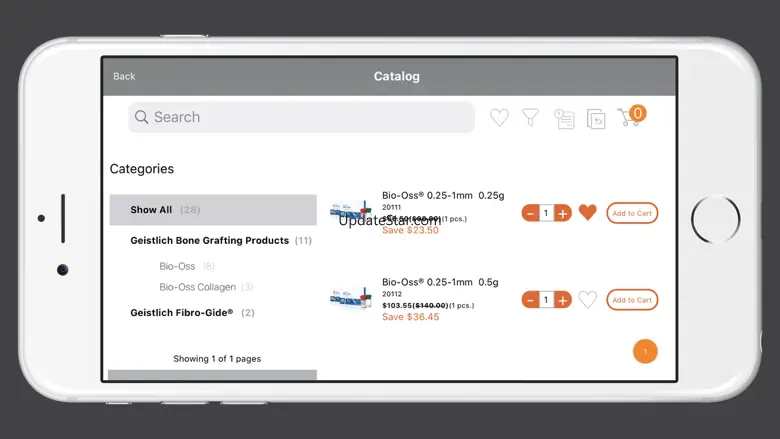This screenshot has width=780, height=439.
Task: Select Show All category
Action: tap(213, 210)
